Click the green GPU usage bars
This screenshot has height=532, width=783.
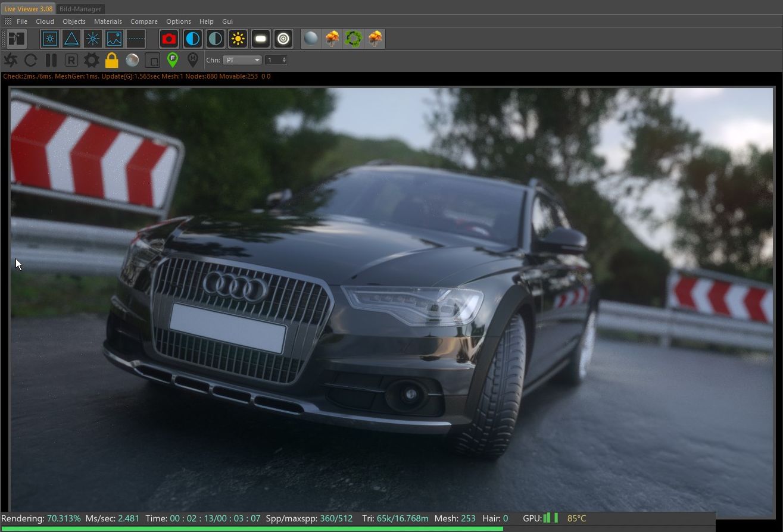coord(551,518)
